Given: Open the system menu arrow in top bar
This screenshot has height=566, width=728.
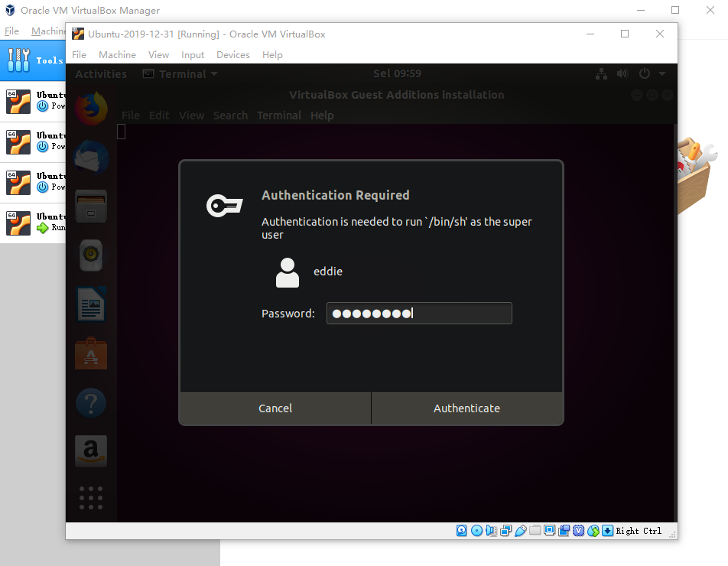Looking at the screenshot, I should click(662, 73).
